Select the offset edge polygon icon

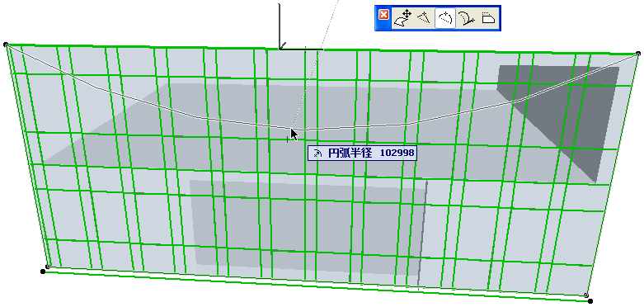pos(488,18)
